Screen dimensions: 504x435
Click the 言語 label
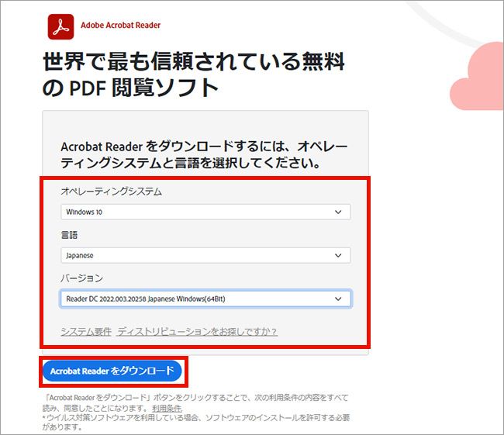69,235
